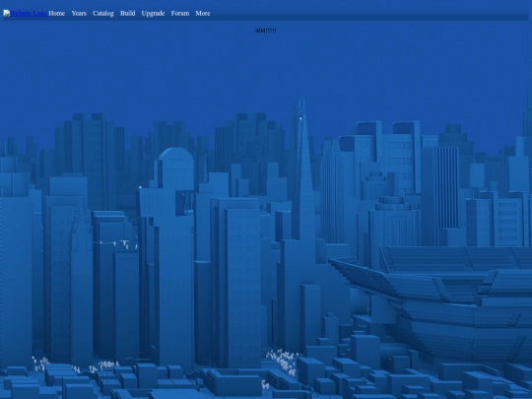Image resolution: width=532 pixels, height=399 pixels.
Task: Click the 404!!!!! error text
Action: 266,31
